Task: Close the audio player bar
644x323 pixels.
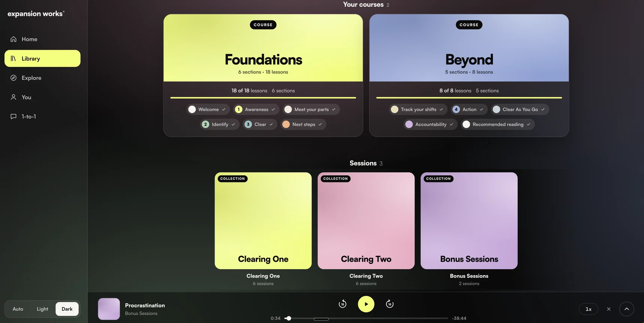Action: tap(609, 309)
